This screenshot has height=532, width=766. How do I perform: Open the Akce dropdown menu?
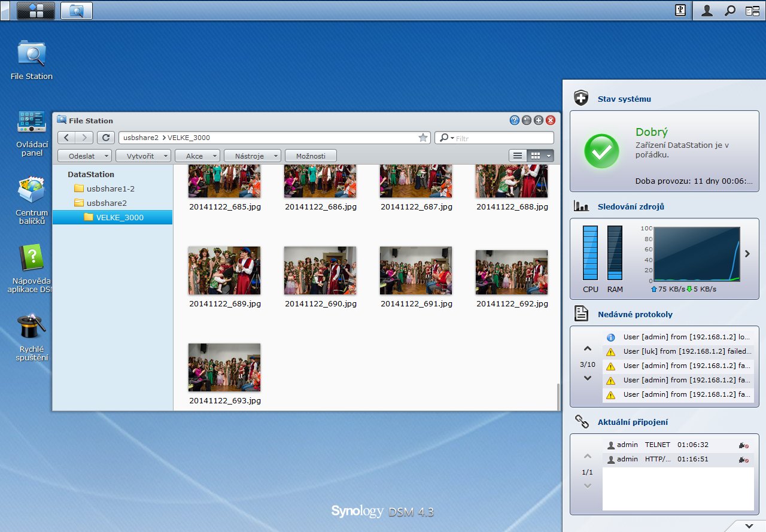[x=197, y=156]
